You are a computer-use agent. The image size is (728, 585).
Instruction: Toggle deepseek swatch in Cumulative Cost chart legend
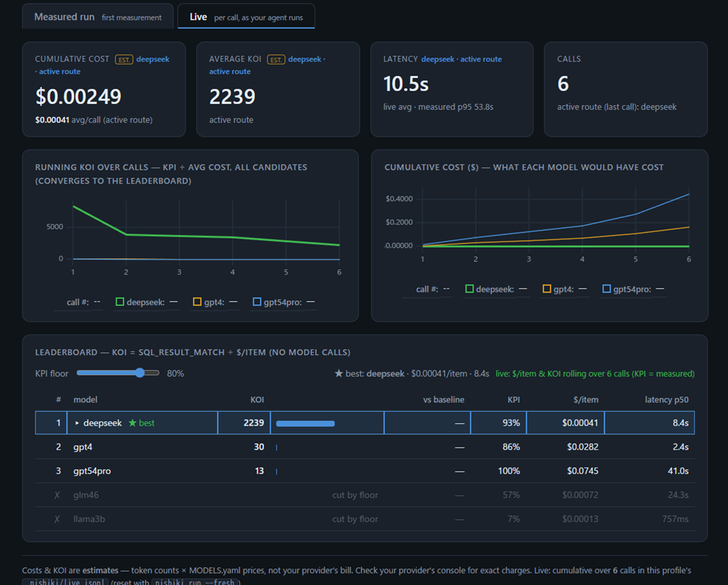469,289
